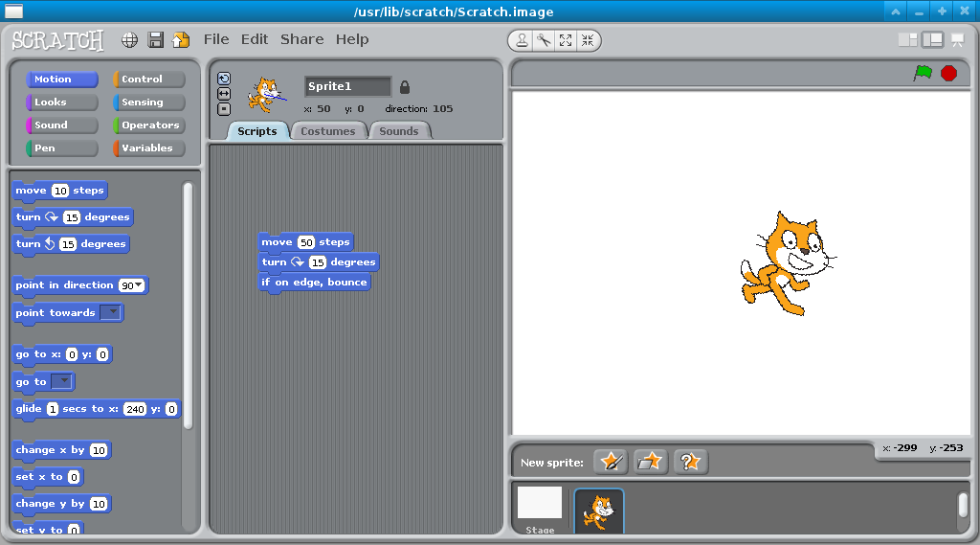Open the go to target dropdown

click(61, 380)
